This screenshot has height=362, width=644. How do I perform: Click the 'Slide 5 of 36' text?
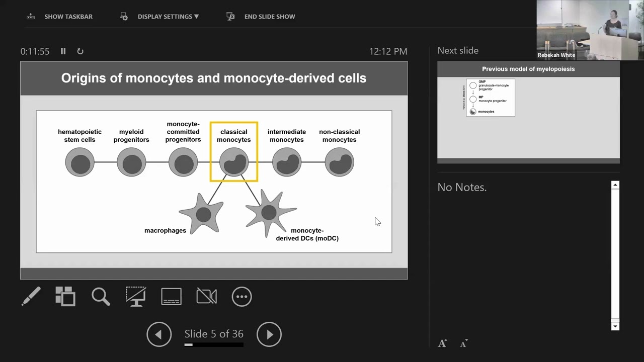(x=214, y=334)
